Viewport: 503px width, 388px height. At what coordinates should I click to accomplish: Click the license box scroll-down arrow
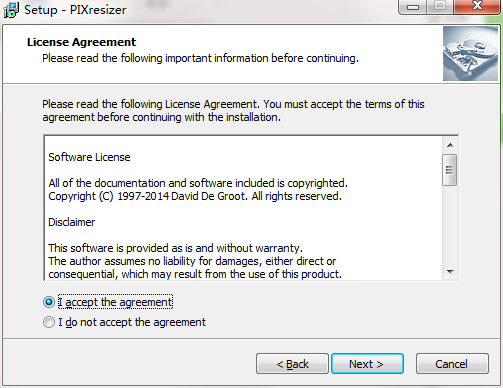click(x=450, y=272)
